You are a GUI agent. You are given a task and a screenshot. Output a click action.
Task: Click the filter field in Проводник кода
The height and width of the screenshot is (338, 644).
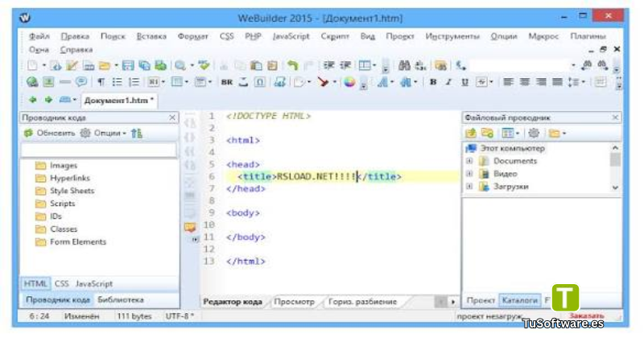(99, 150)
